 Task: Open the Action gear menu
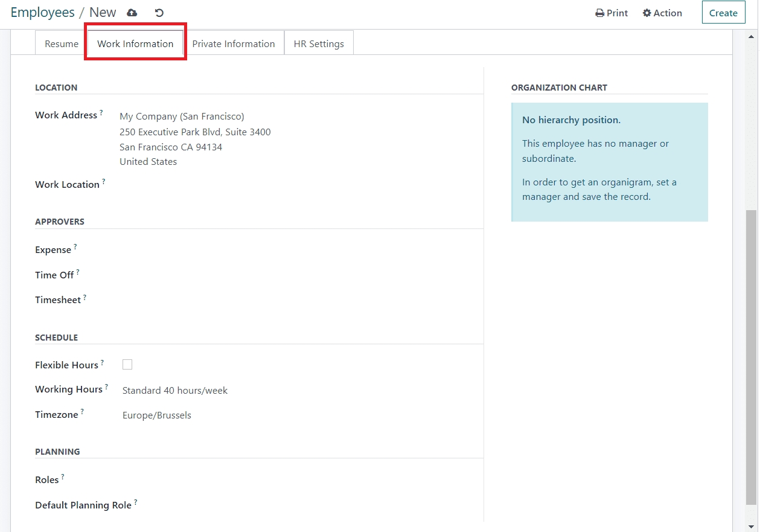click(x=662, y=13)
